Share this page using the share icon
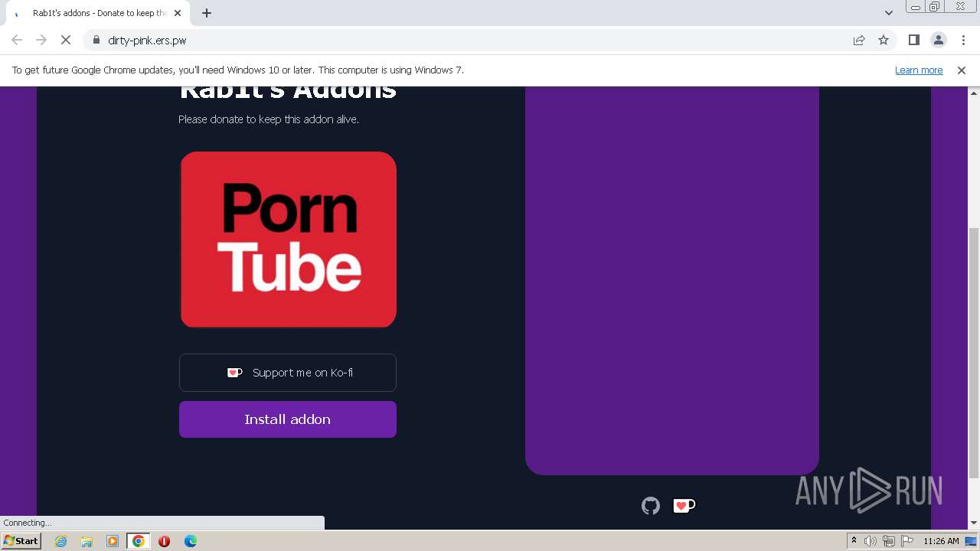This screenshot has height=551, width=980. 859,40
